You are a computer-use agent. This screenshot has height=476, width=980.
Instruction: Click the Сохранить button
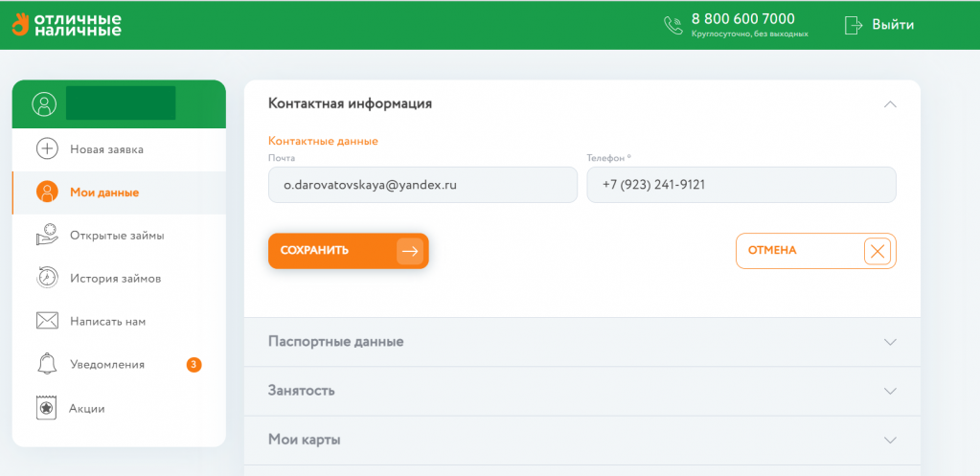[x=348, y=251]
